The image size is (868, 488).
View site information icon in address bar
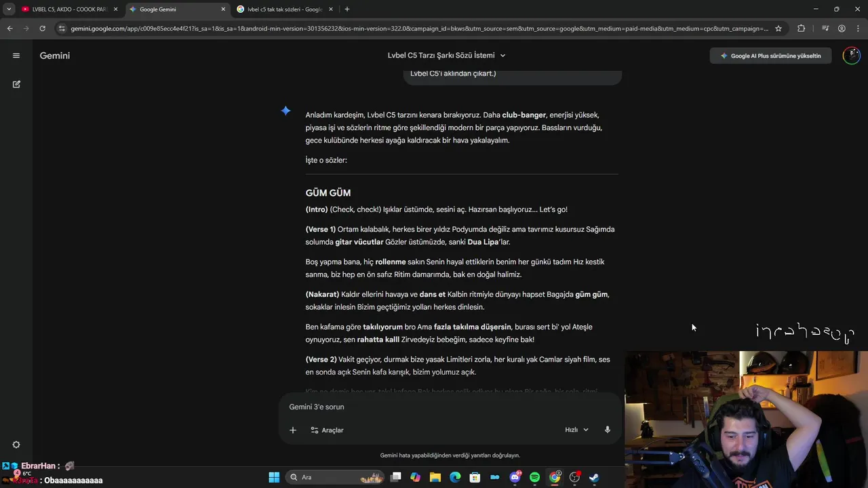(62, 28)
